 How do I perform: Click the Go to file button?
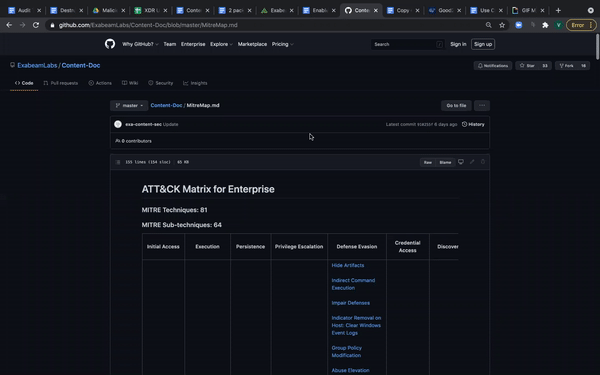pos(456,105)
